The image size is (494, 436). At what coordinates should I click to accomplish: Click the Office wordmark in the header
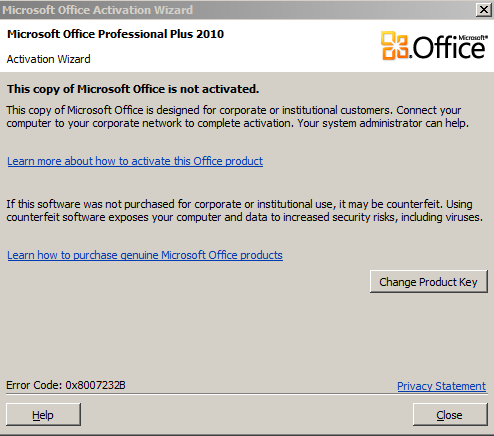(x=449, y=47)
